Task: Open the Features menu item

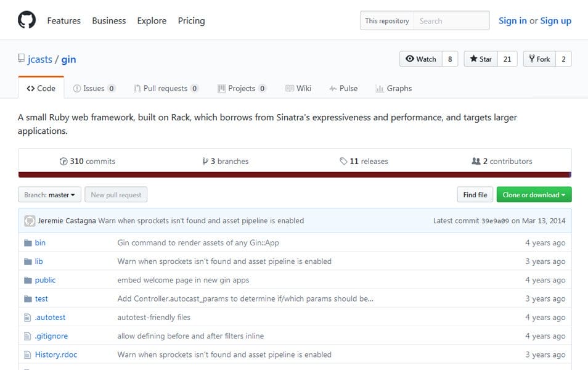Action: point(63,20)
